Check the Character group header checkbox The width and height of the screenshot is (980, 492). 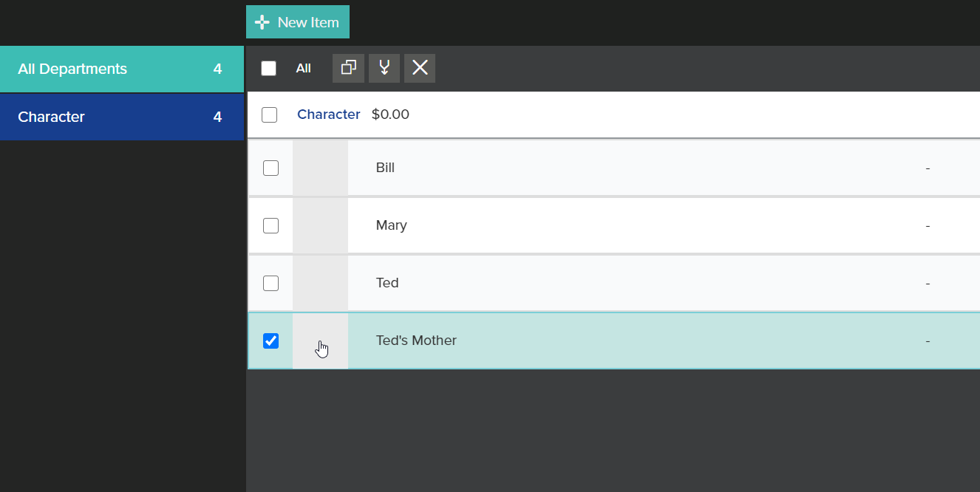click(270, 115)
